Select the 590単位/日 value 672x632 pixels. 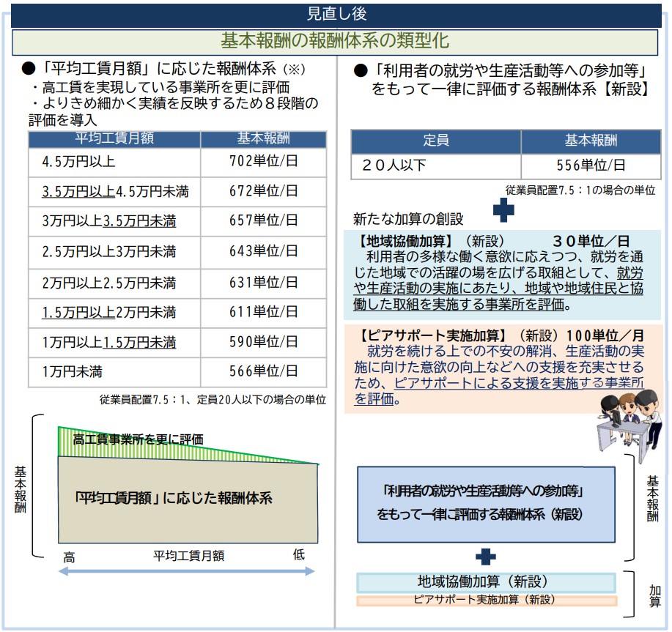pyautogui.click(x=264, y=342)
